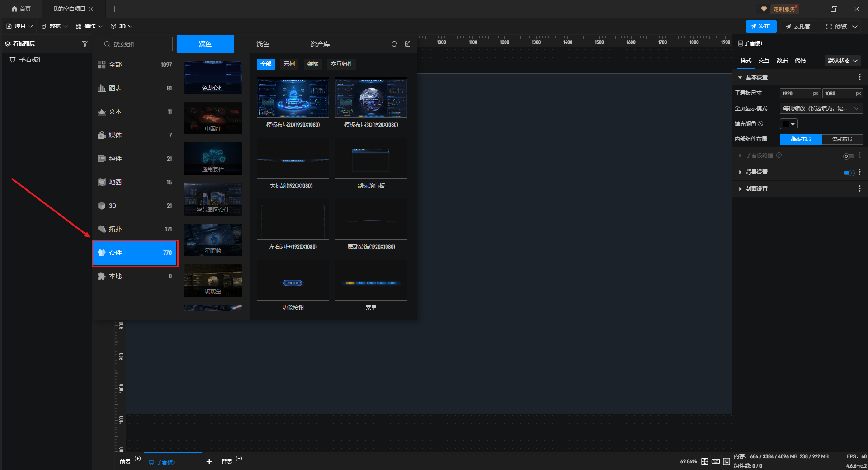Viewport: 868px width, 470px height.
Task: Click the 搜索组件 search field
Action: [135, 44]
